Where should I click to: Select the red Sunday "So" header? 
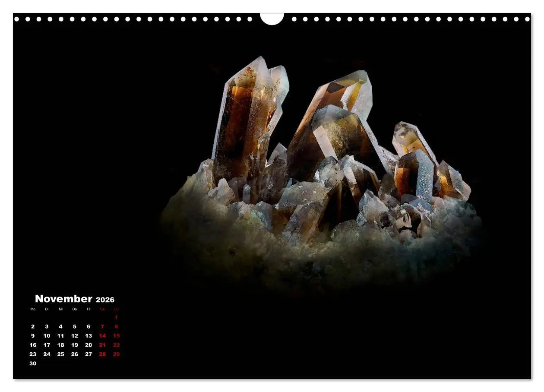(116, 309)
